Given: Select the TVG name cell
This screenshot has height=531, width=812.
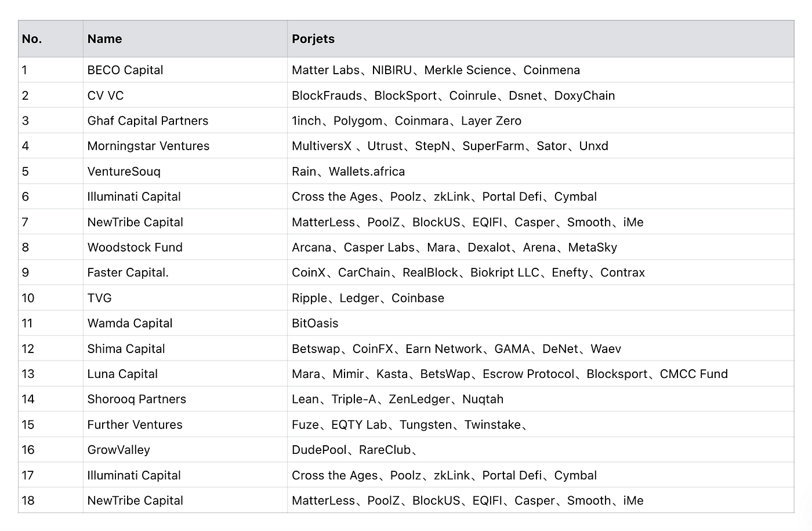Looking at the screenshot, I should (185, 298).
